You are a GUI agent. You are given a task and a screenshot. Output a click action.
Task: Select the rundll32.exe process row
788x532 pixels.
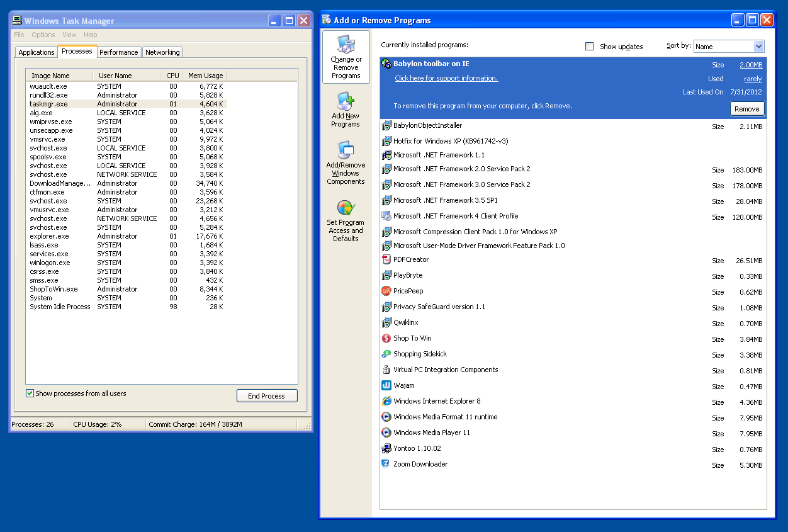127,95
